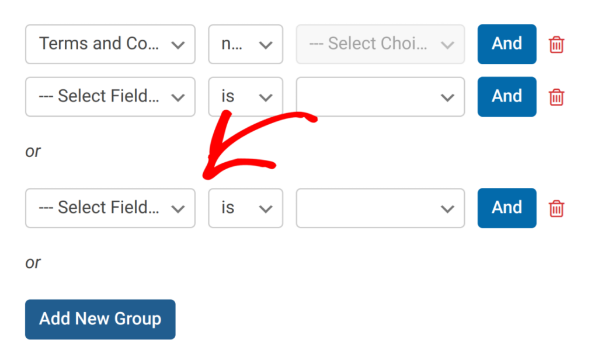The image size is (598, 364).
Task: Click the And button on the first condition row
Action: (x=506, y=44)
